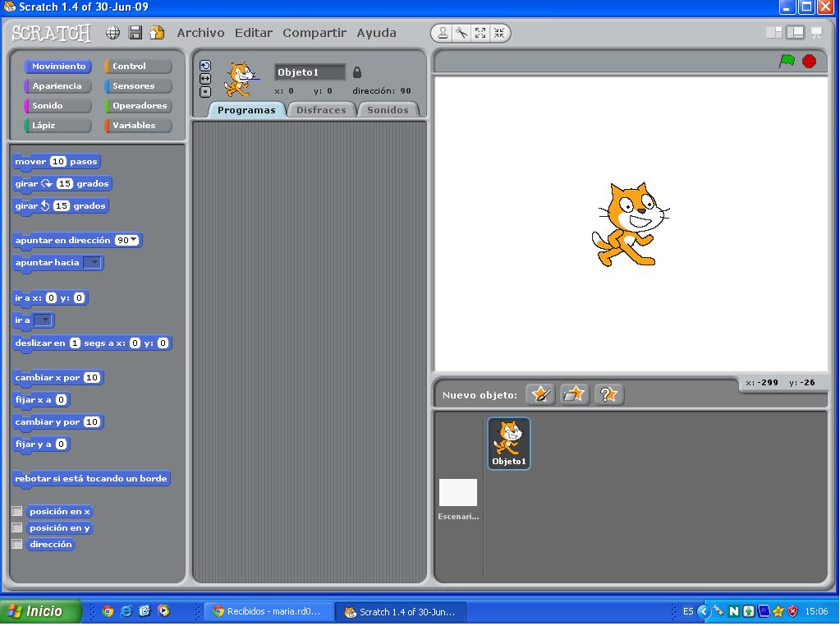Select the Escenario thumbnail
Image resolution: width=840 pixels, height=626 pixels.
click(x=458, y=493)
